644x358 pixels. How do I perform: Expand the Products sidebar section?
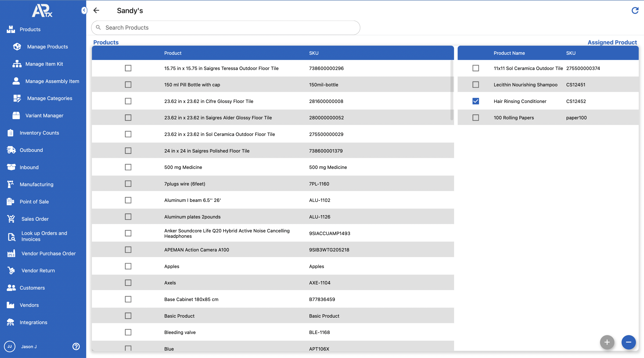click(30, 29)
